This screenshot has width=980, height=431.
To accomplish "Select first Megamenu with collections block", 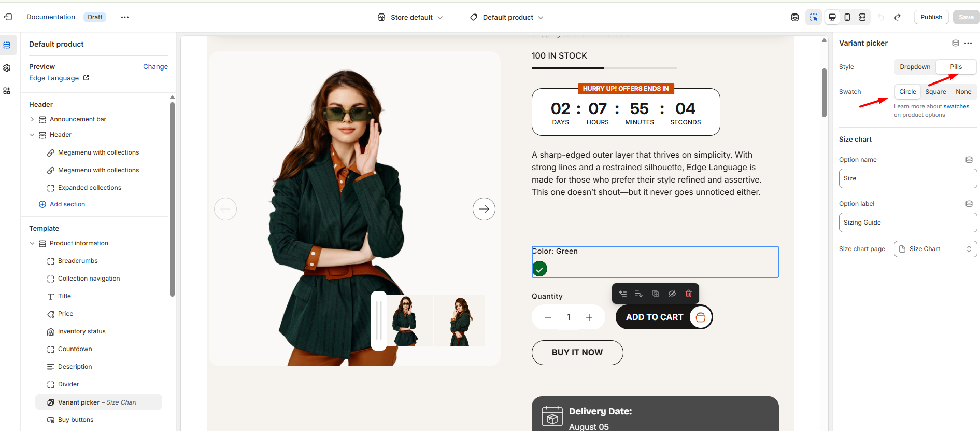I will [98, 152].
